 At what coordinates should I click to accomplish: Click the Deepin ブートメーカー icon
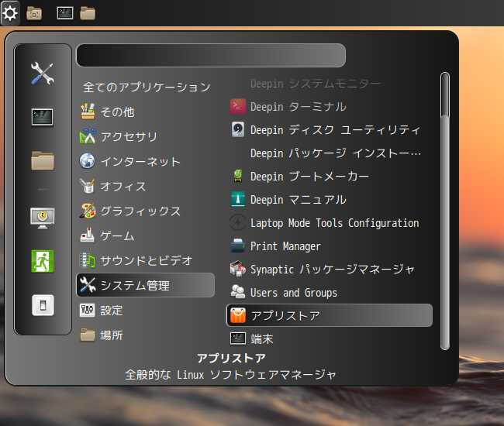[x=238, y=176]
